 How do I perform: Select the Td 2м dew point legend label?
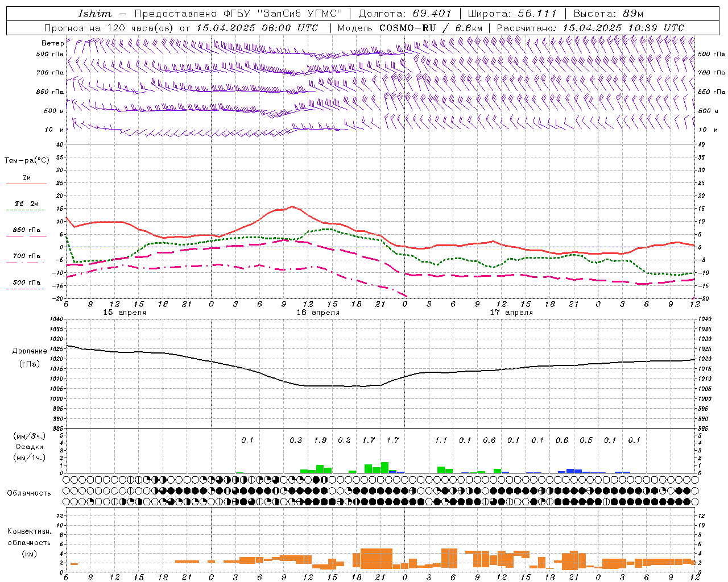point(26,203)
